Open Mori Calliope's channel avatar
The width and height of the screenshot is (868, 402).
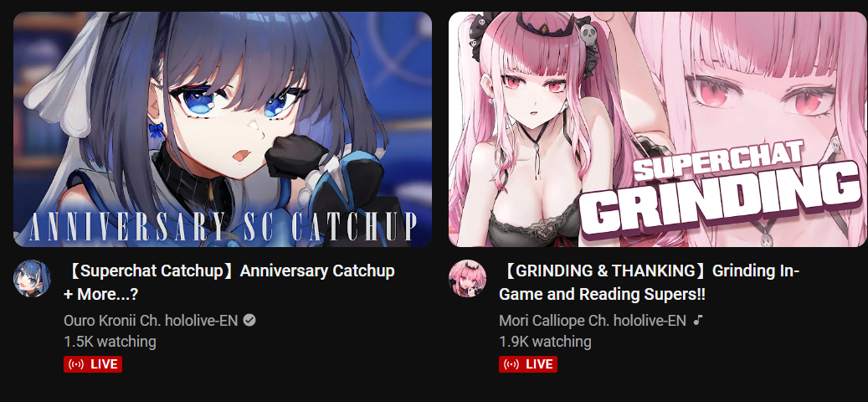click(x=467, y=279)
